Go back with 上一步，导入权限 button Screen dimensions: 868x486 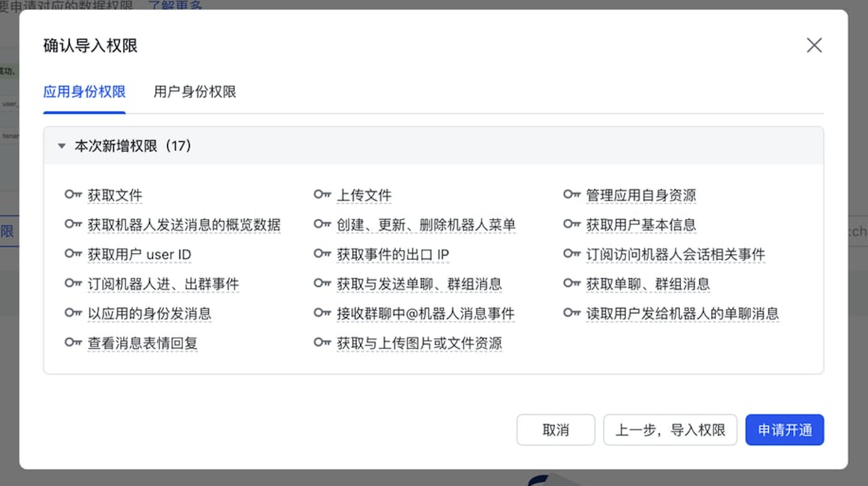[670, 430]
